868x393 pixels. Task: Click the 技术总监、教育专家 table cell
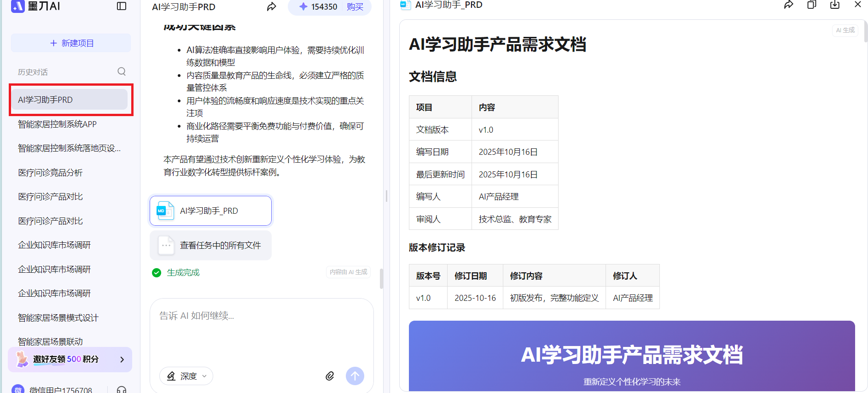pyautogui.click(x=515, y=219)
